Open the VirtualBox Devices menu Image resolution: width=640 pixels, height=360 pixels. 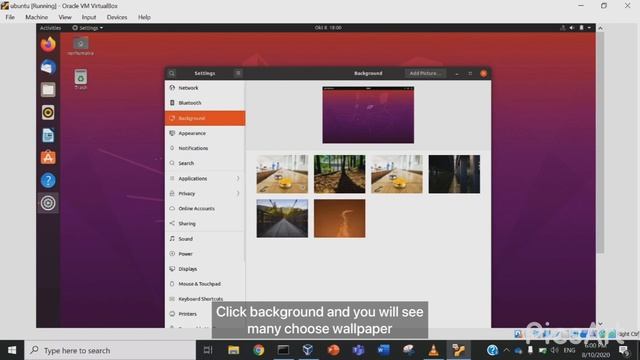tap(117, 17)
